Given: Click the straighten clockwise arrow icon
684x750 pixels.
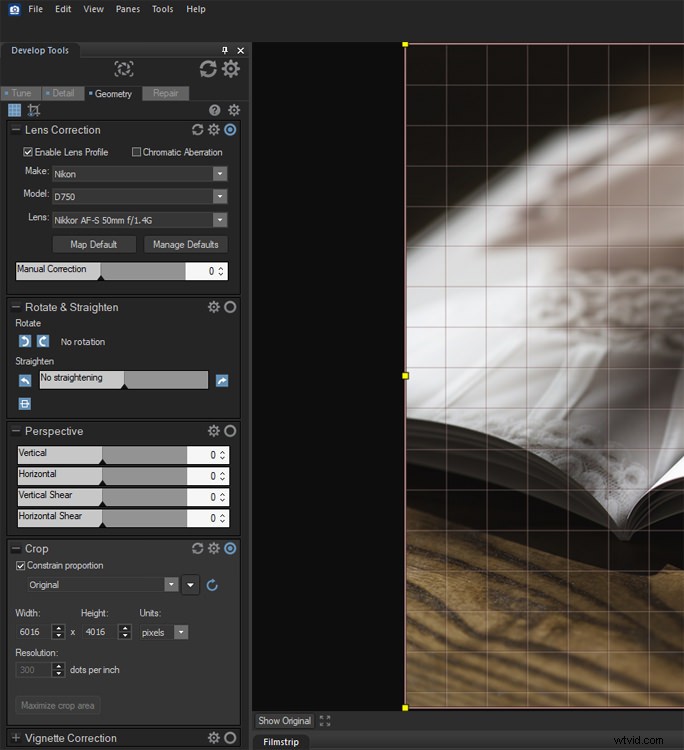Looking at the screenshot, I should coord(222,381).
